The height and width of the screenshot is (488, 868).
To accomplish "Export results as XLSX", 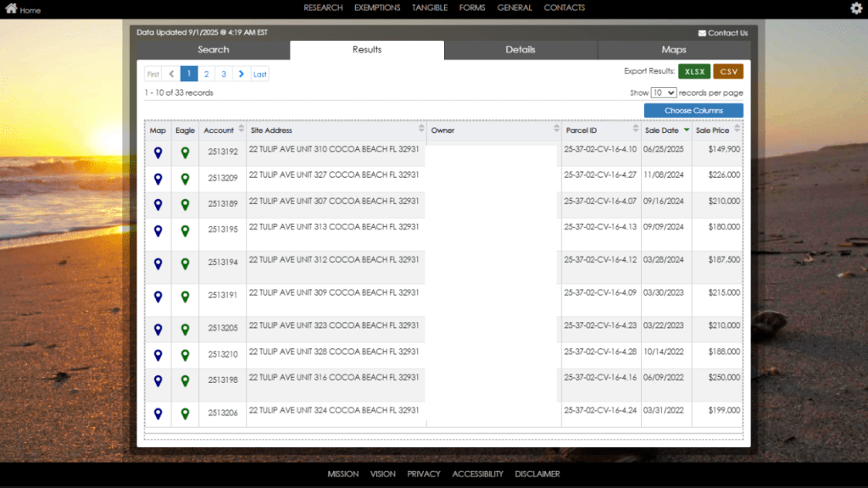I will pyautogui.click(x=694, y=72).
